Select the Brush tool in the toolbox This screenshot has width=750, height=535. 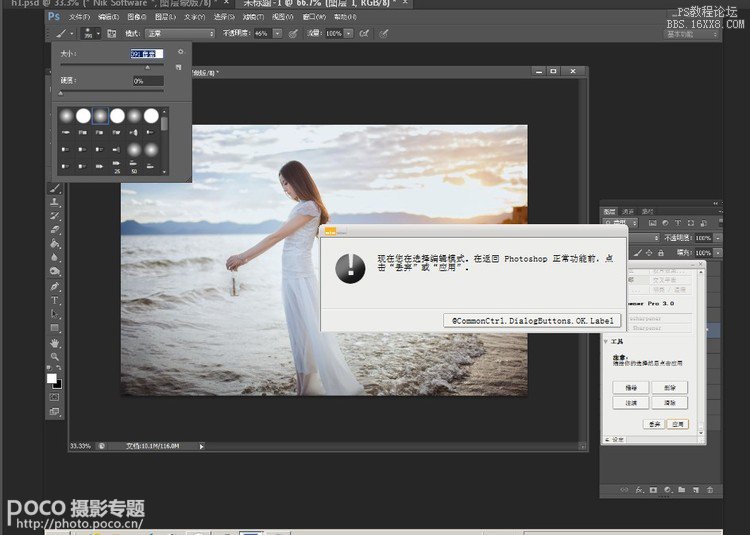[x=55, y=188]
